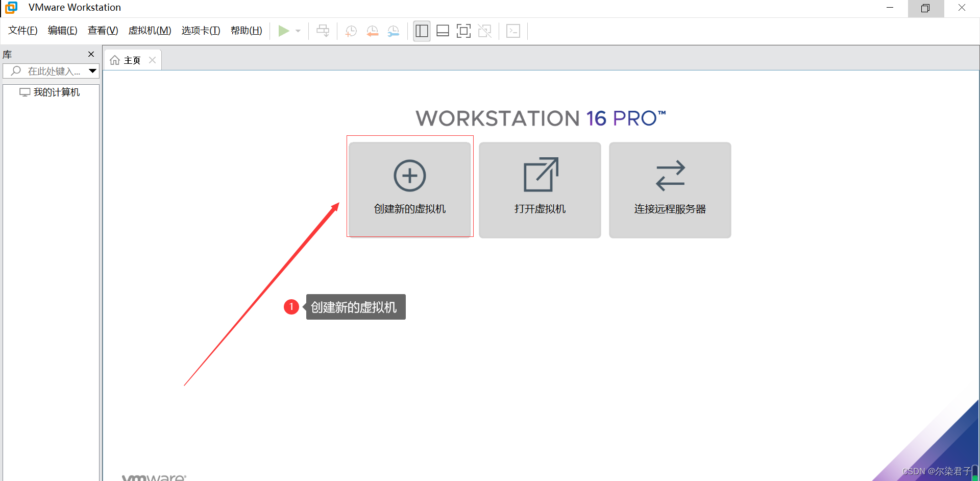Click Revert to Snapshot icon
Viewport: 980px width, 481px height.
[x=373, y=31]
